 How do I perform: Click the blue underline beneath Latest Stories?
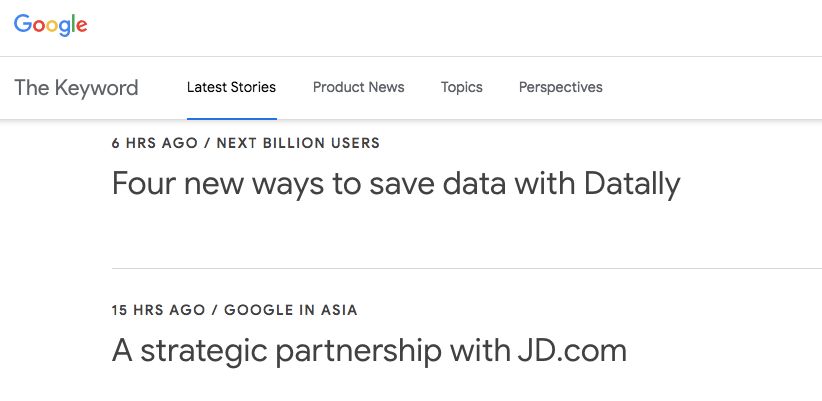pos(231,118)
